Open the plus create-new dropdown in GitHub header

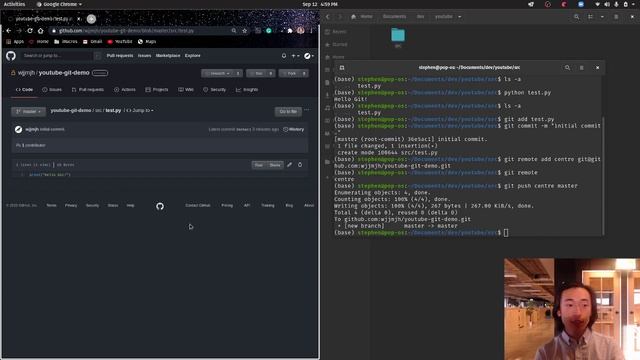click(295, 56)
